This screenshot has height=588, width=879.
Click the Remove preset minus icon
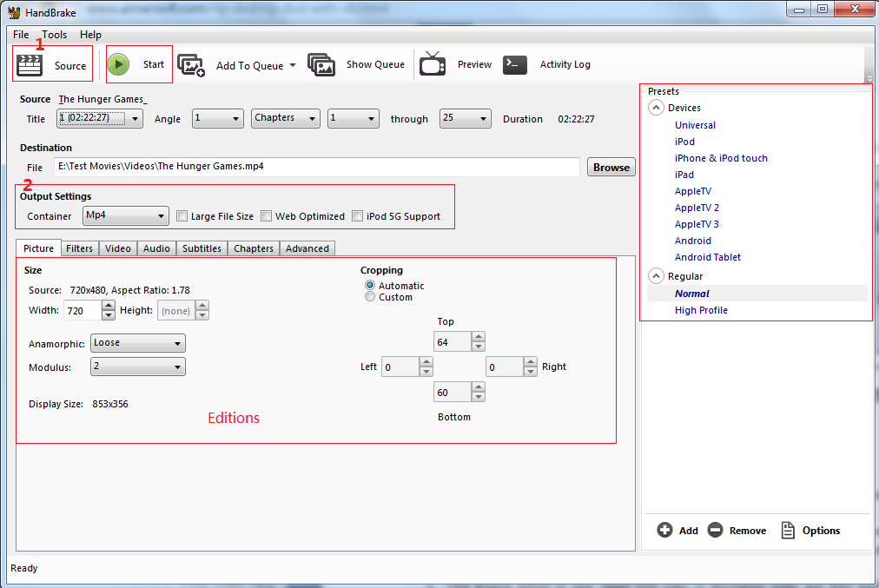[x=715, y=531]
